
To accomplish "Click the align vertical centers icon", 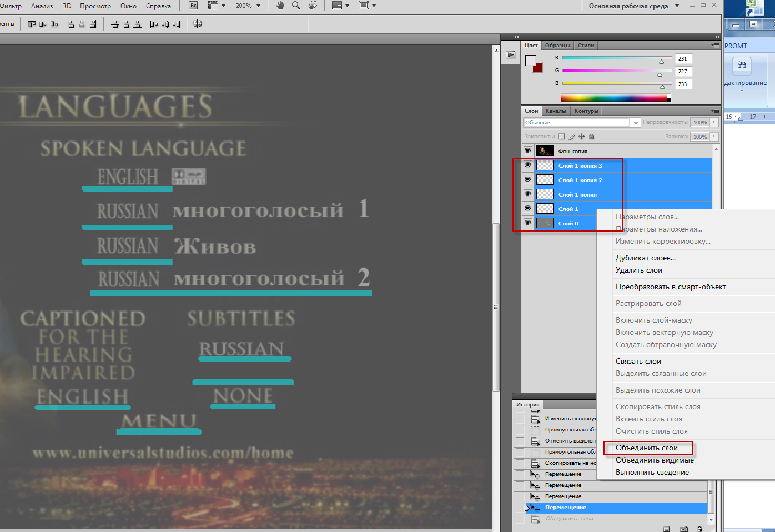I will 43,24.
